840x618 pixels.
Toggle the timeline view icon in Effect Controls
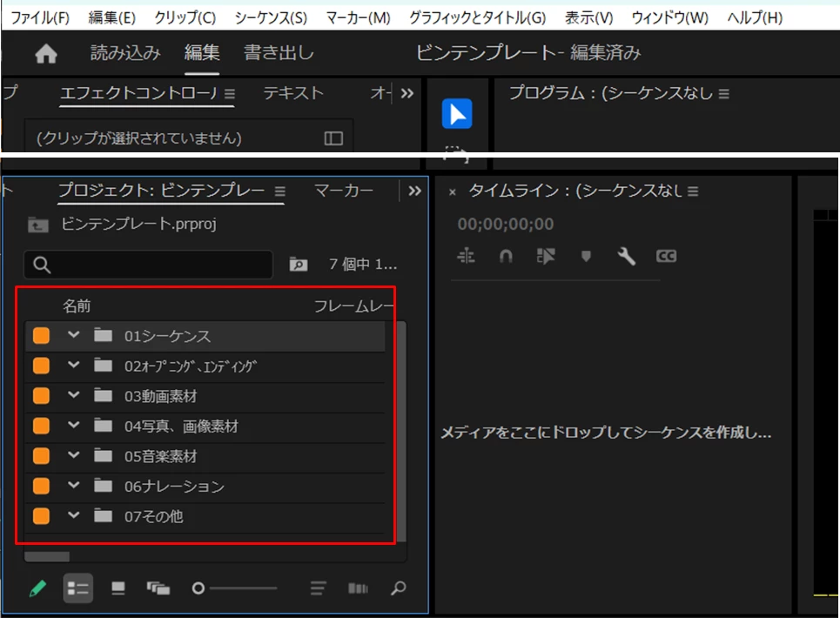click(333, 138)
